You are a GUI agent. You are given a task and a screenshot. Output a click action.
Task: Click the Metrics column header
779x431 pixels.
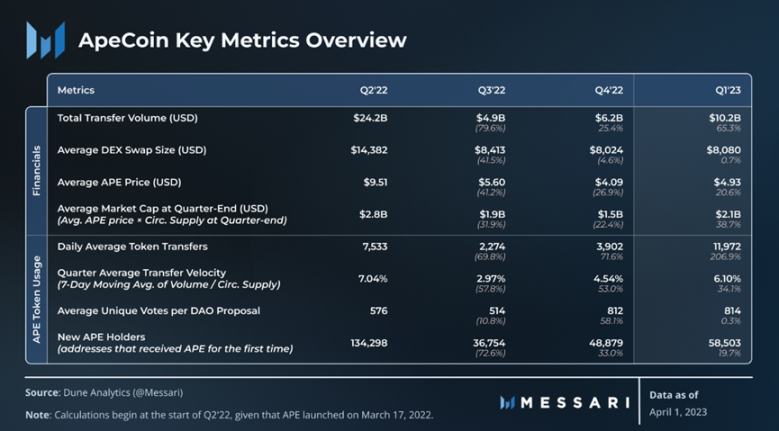coord(76,90)
